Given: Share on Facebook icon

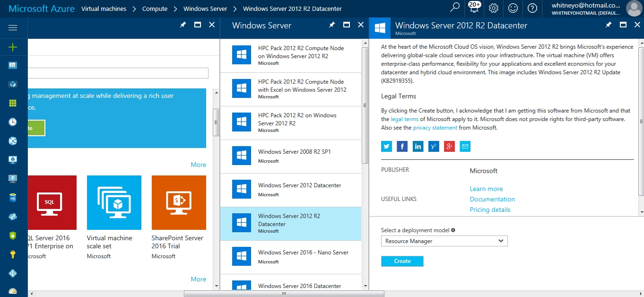Looking at the screenshot, I should [x=402, y=146].
